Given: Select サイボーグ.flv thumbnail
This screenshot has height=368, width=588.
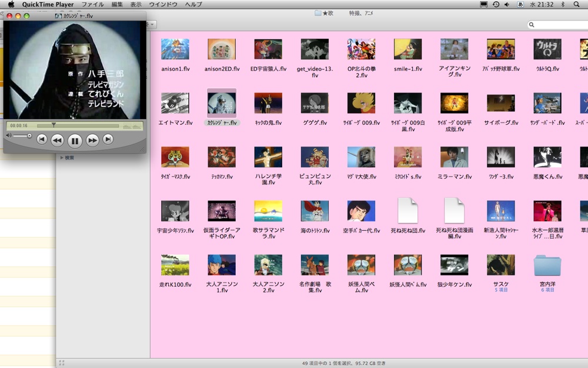Looking at the screenshot, I should (500, 103).
